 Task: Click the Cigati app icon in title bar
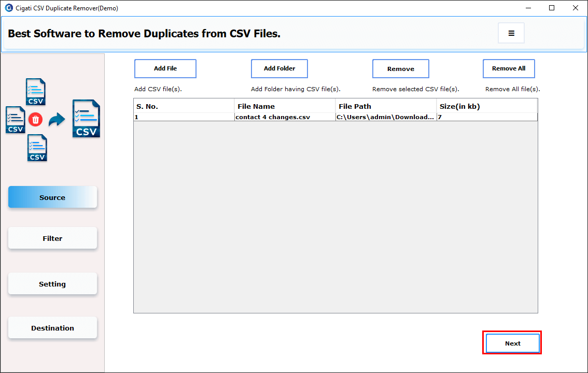[9, 8]
